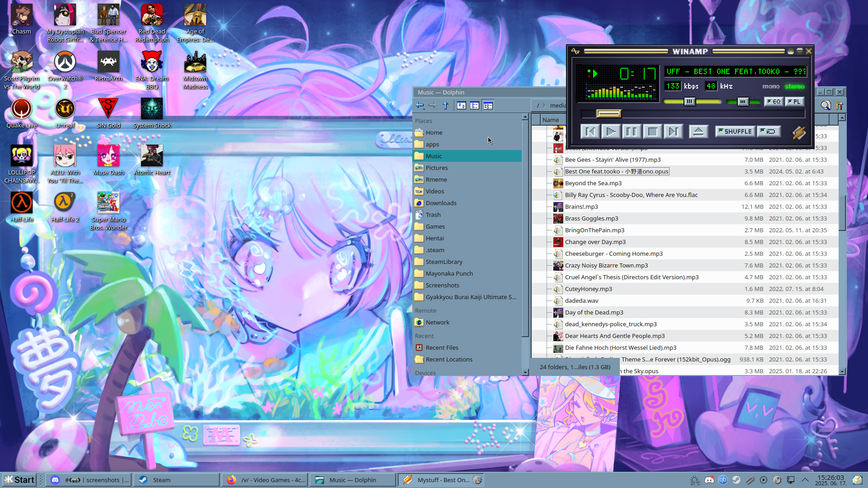Viewport: 868px width, 488px height.
Task: Click scroll-down arrow of Dolphin file list
Action: coord(842,371)
